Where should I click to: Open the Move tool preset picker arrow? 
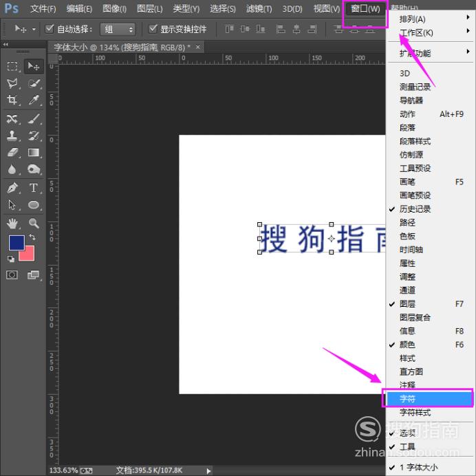[x=34, y=30]
